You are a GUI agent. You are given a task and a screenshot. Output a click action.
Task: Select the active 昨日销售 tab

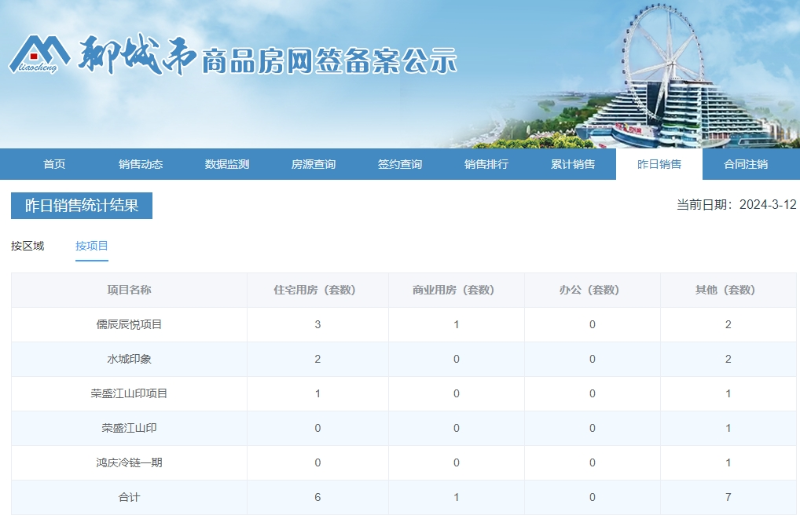[x=659, y=164]
